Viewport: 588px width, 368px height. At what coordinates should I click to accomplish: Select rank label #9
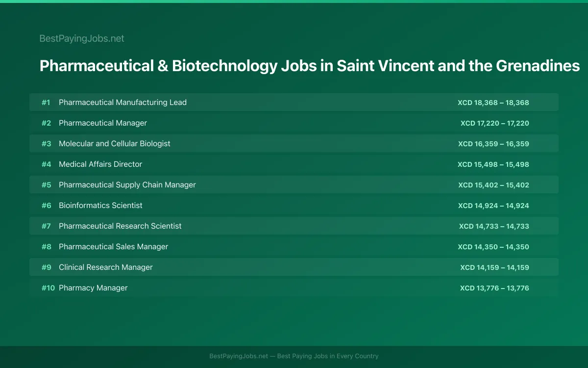pyautogui.click(x=46, y=267)
